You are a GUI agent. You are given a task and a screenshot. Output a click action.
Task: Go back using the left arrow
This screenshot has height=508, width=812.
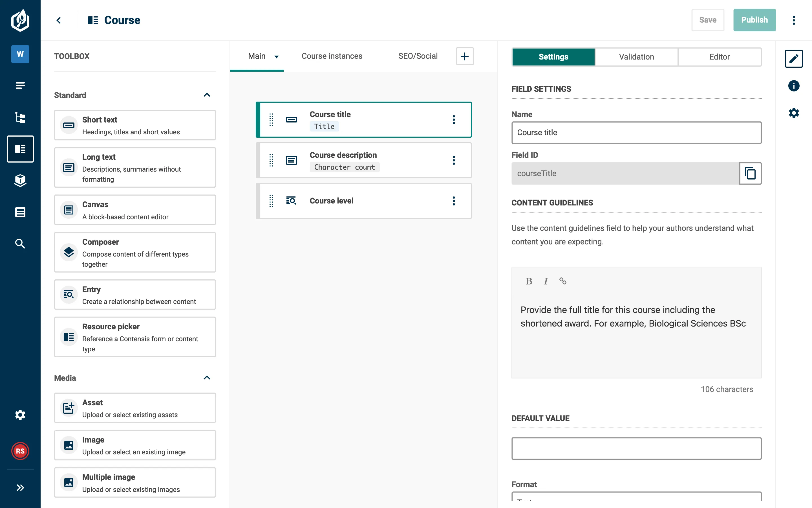point(59,20)
